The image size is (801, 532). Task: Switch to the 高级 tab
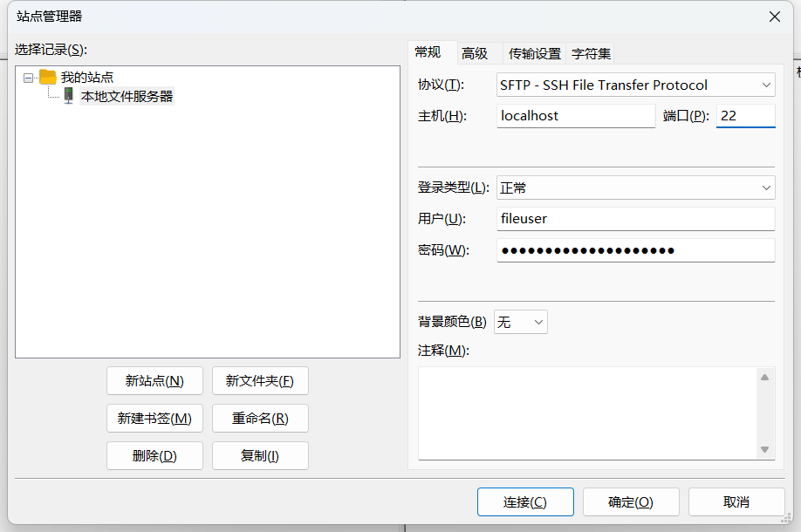click(x=475, y=53)
